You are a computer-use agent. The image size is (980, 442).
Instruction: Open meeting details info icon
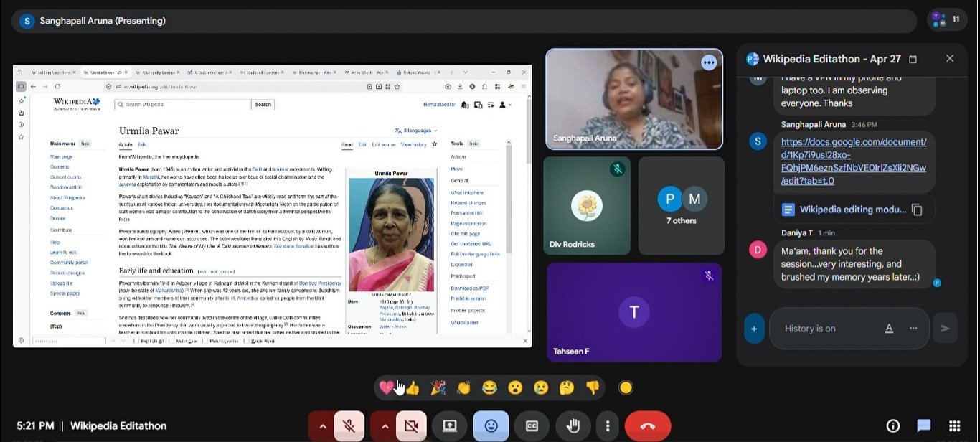[893, 425]
